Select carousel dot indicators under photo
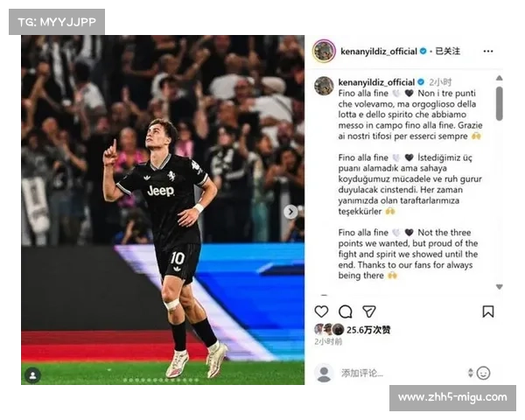525x420 pixels. 161,380
